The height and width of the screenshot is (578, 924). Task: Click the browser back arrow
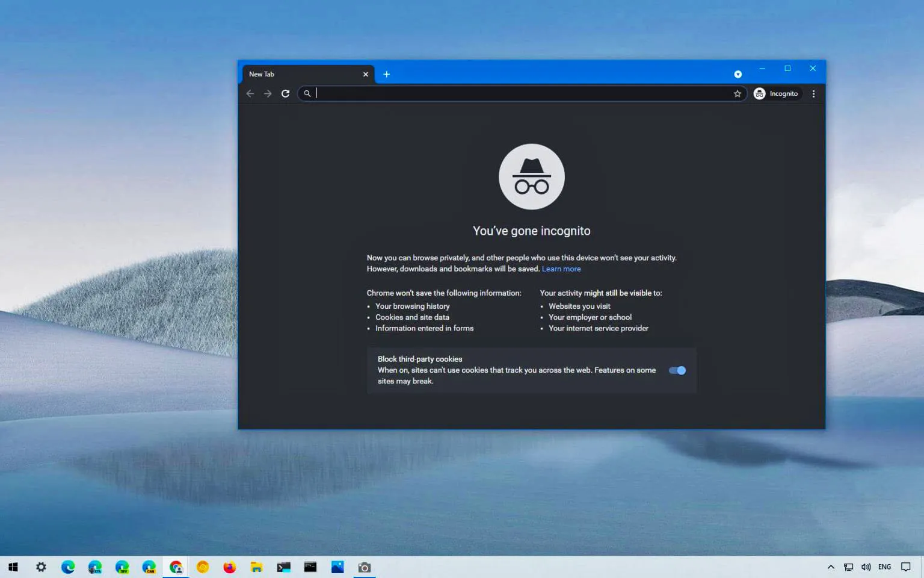point(250,93)
